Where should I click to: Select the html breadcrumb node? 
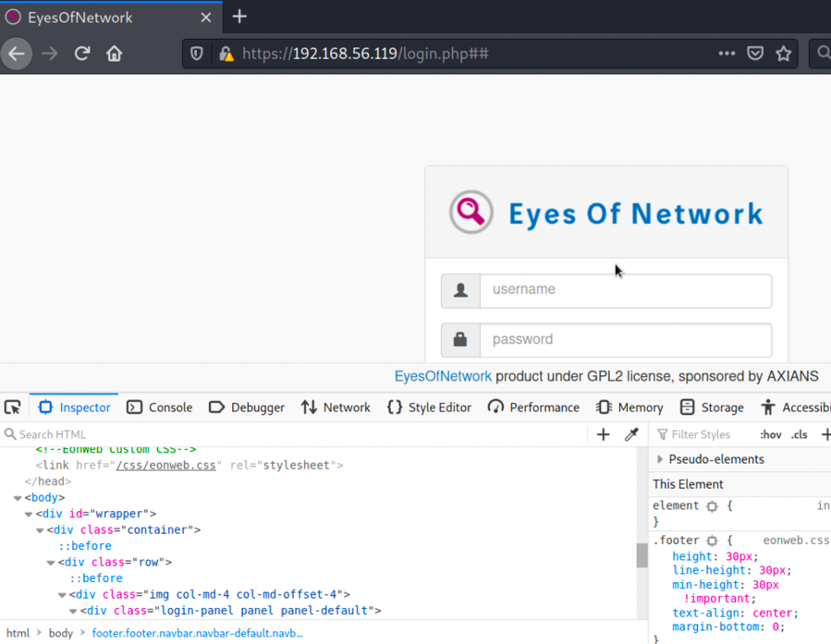(x=18, y=633)
